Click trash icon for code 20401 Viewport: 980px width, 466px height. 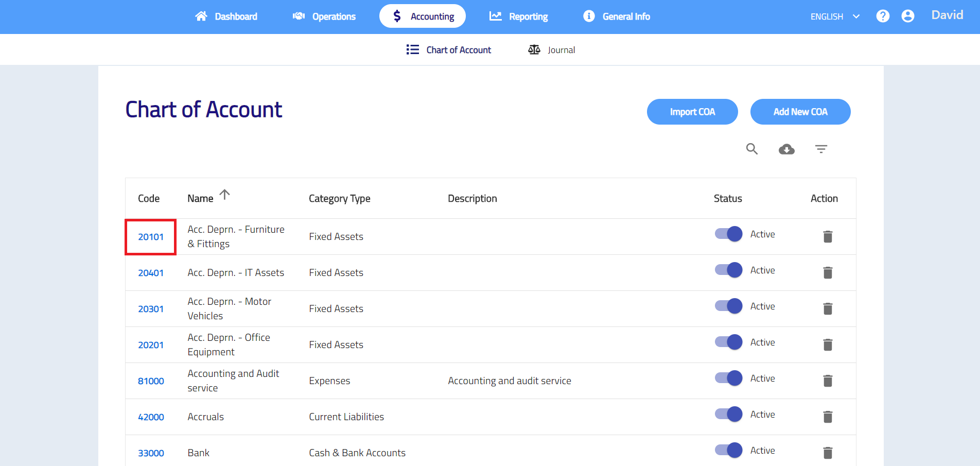point(828,272)
